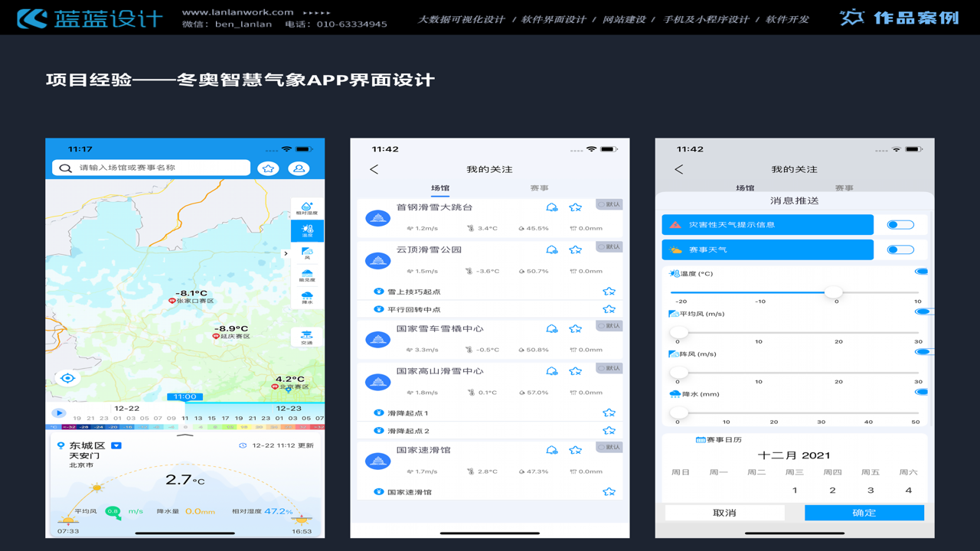Expand the map layer panel side arrow
Screen dimensions: 980x551
286,253
